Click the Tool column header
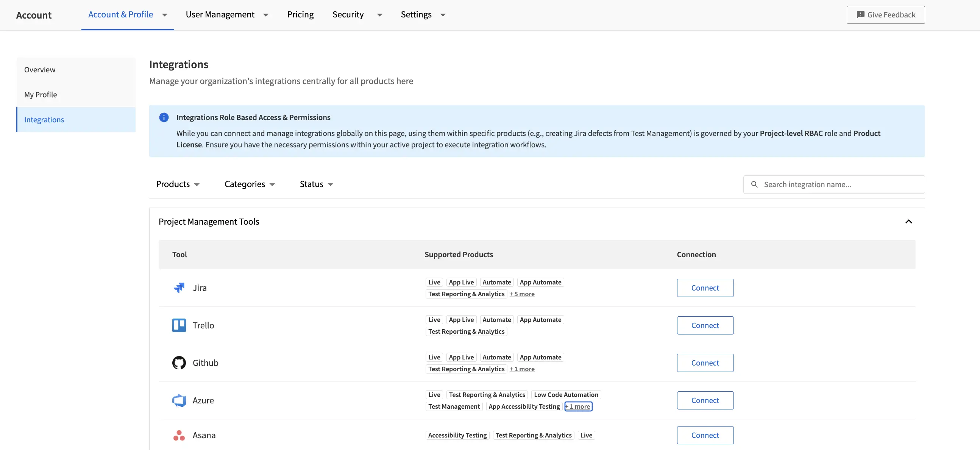This screenshot has height=450, width=980. tap(179, 254)
